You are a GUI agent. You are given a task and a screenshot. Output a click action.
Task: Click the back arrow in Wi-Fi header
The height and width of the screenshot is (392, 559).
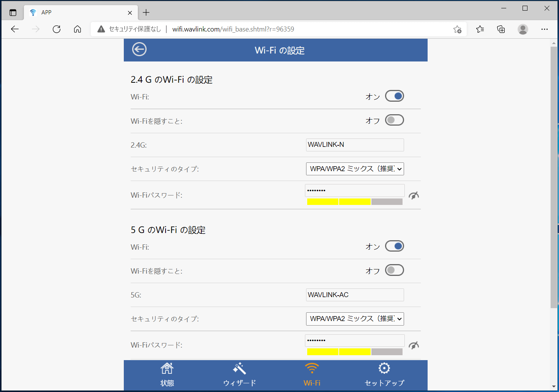point(139,49)
